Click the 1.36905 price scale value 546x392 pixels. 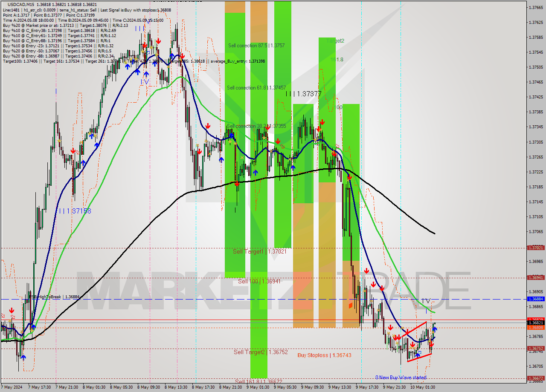coord(536,291)
